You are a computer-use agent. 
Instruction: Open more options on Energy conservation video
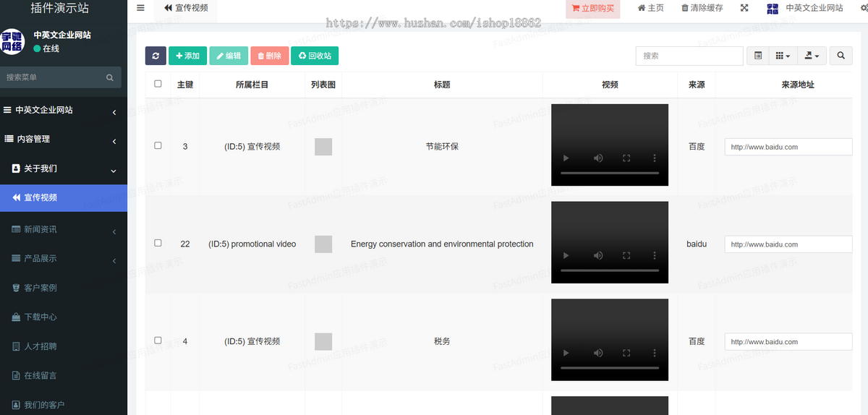point(655,255)
